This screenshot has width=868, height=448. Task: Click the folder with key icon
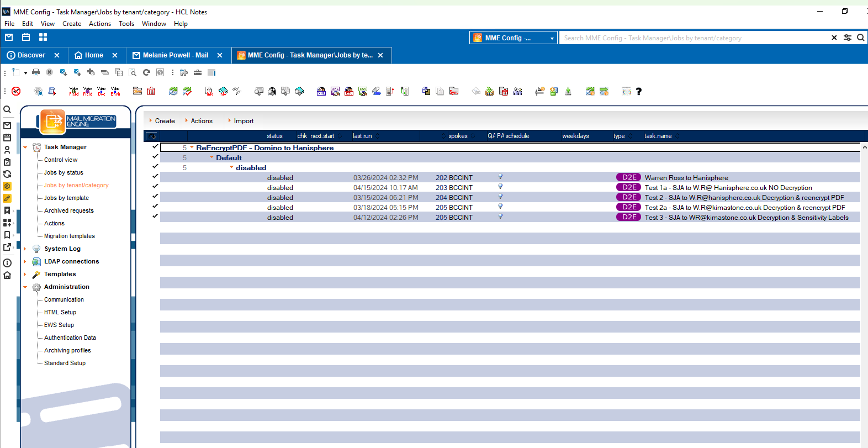point(137,91)
